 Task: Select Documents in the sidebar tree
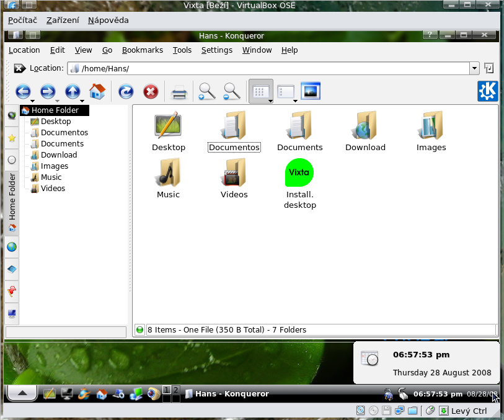pos(57,144)
